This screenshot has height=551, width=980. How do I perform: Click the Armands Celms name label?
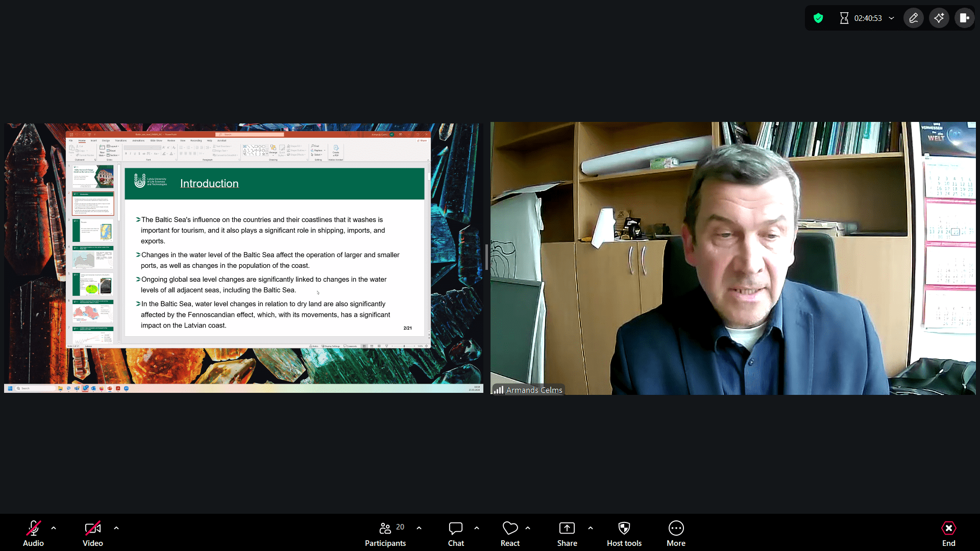click(534, 390)
